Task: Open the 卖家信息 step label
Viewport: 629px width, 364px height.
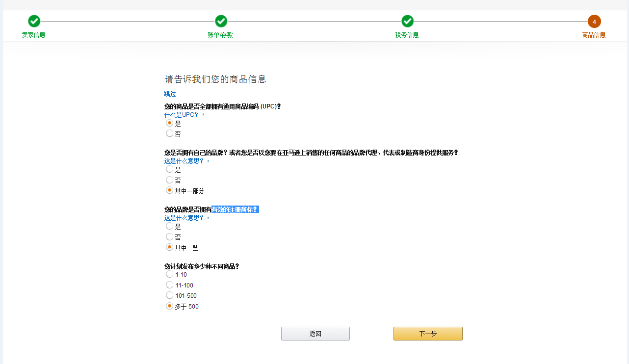Action: [34, 35]
